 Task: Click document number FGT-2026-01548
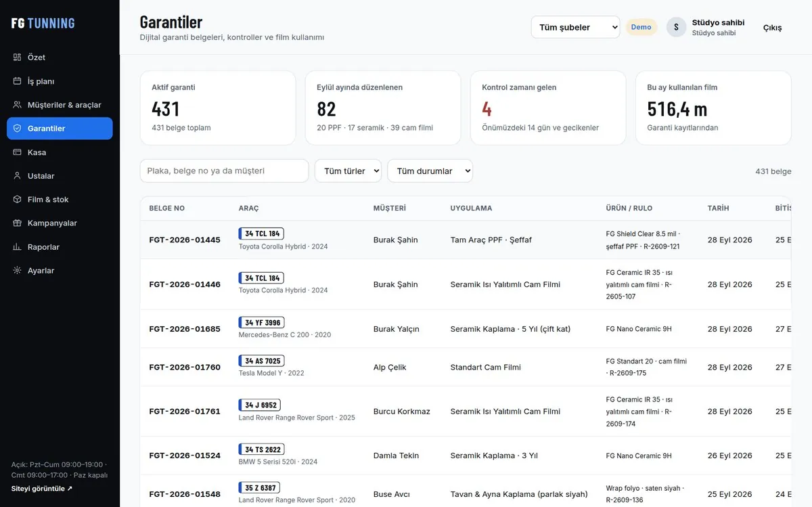click(x=185, y=494)
